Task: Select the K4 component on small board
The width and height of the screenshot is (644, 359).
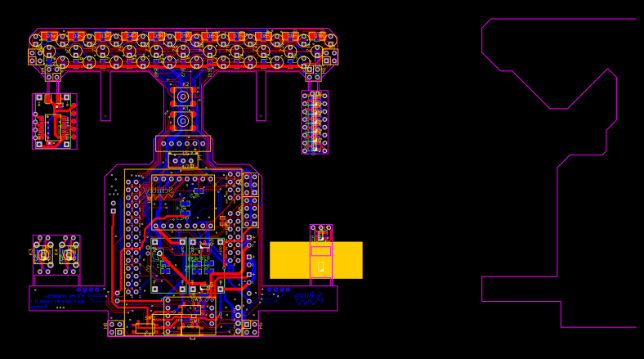Action: click(x=69, y=255)
